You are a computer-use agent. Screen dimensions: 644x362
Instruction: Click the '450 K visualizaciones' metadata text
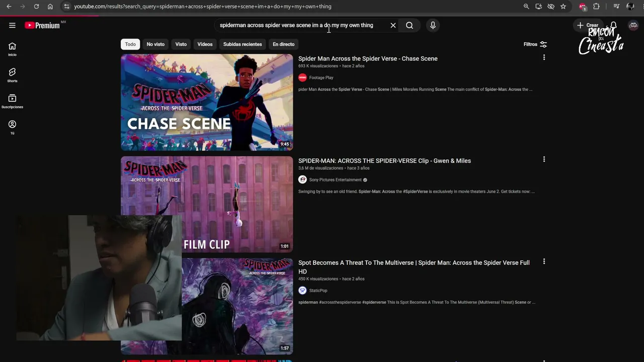coord(318,279)
